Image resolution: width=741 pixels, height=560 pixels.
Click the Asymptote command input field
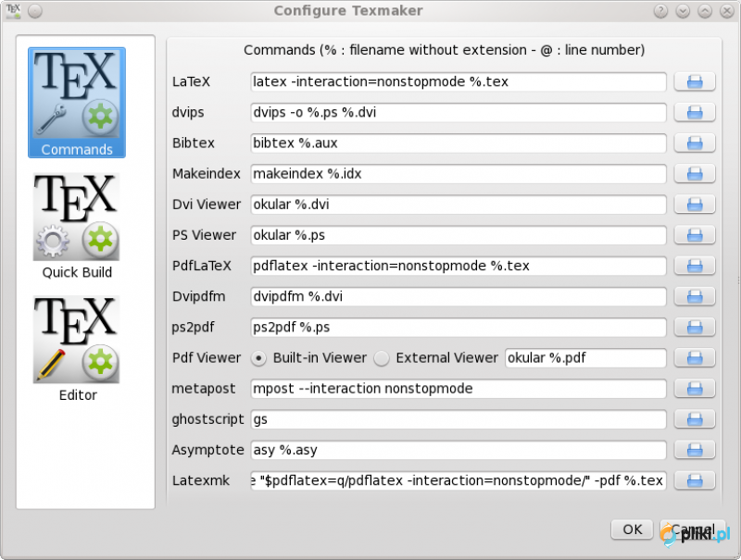click(458, 450)
